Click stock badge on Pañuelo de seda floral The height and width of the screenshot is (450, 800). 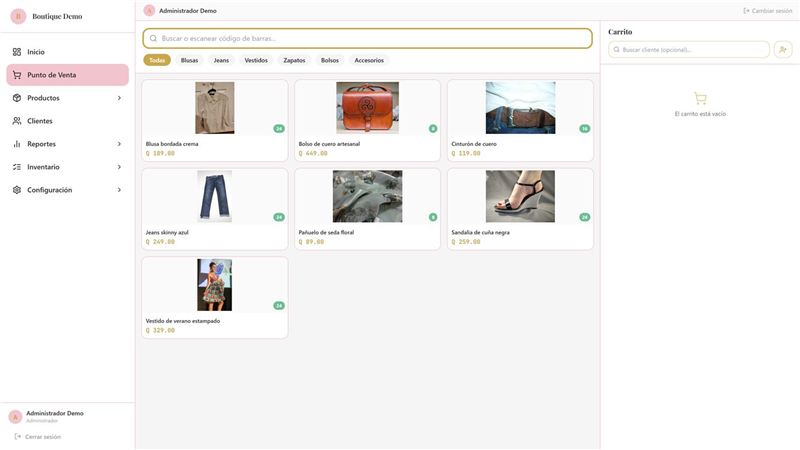point(433,217)
